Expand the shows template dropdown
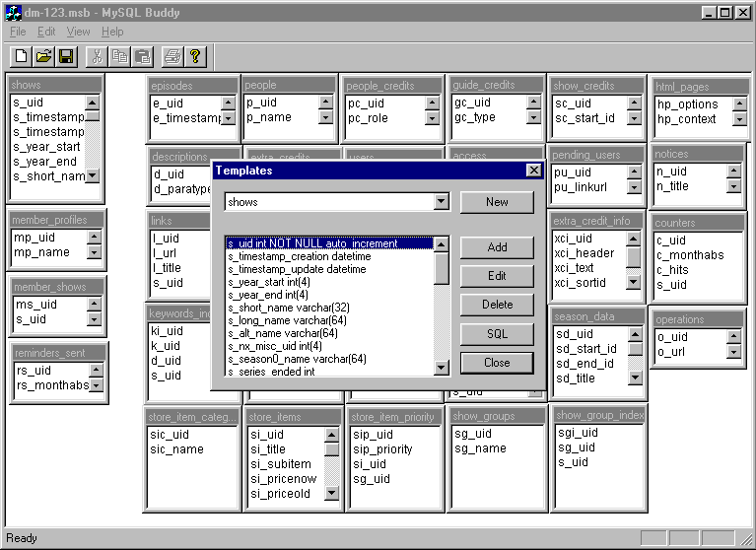This screenshot has width=756, height=550. [442, 202]
